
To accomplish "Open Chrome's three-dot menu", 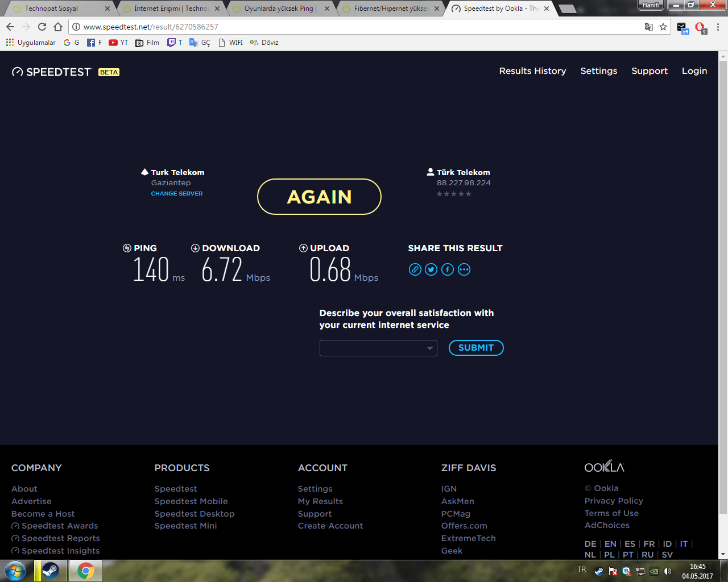I will coord(718,27).
